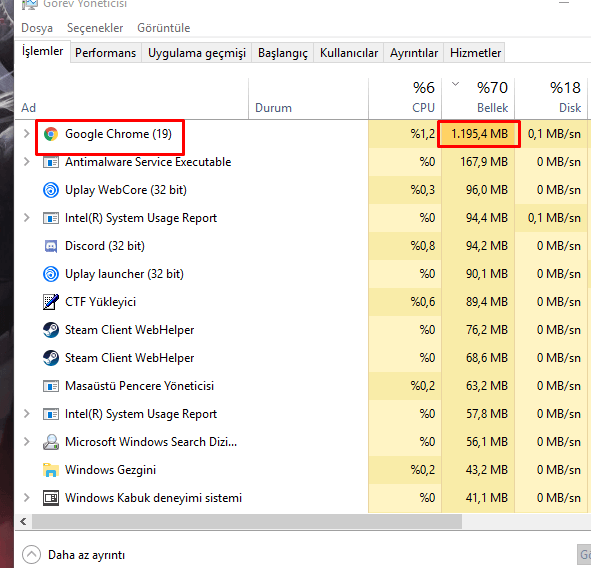591x568 pixels.
Task: Switch to the Uygulama geçmişi tab
Action: point(197,53)
